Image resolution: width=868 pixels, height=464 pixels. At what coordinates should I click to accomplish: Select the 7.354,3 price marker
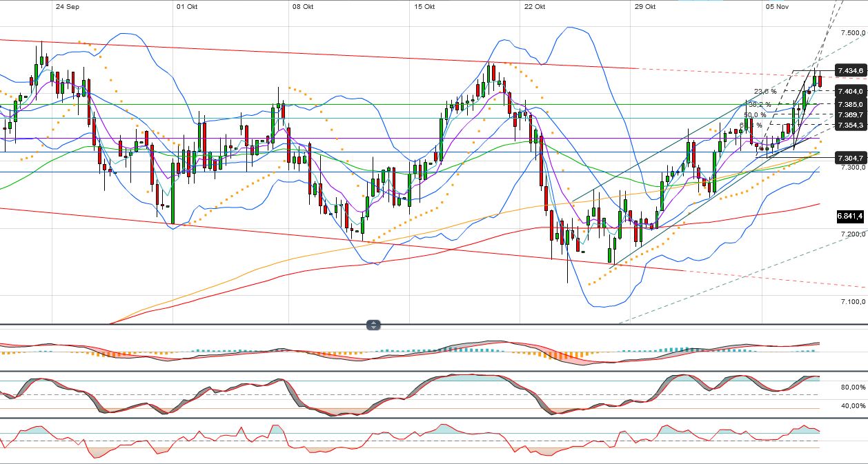click(850, 125)
